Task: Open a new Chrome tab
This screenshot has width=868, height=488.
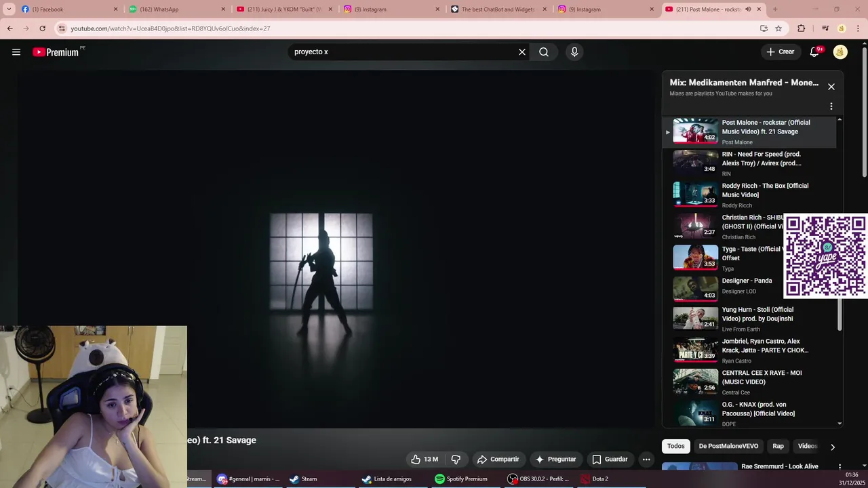Action: pos(775,9)
